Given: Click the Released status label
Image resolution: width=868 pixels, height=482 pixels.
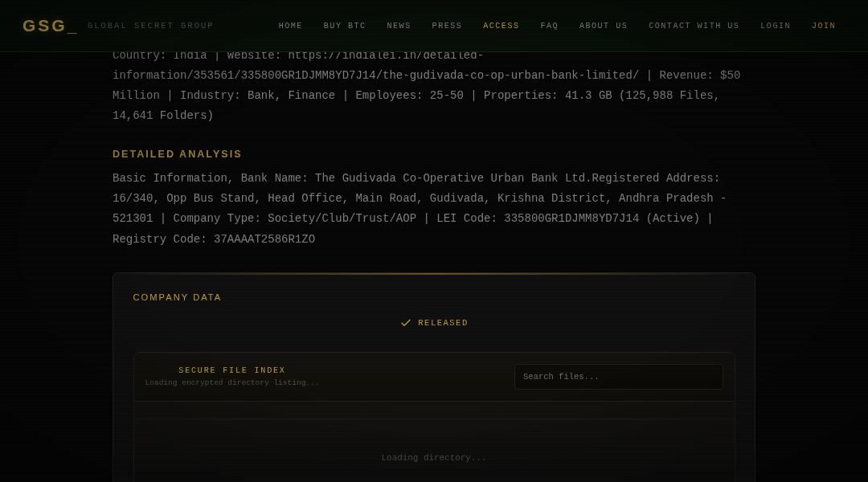Looking at the screenshot, I should (443, 323).
